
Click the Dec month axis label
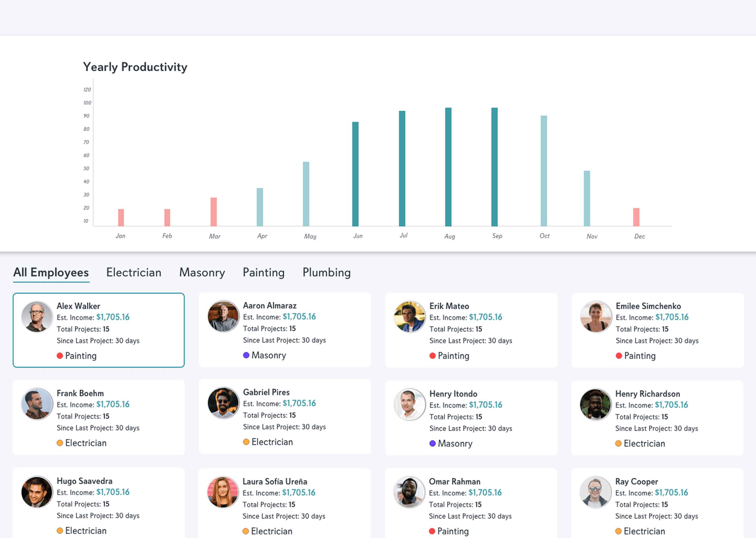pos(639,236)
